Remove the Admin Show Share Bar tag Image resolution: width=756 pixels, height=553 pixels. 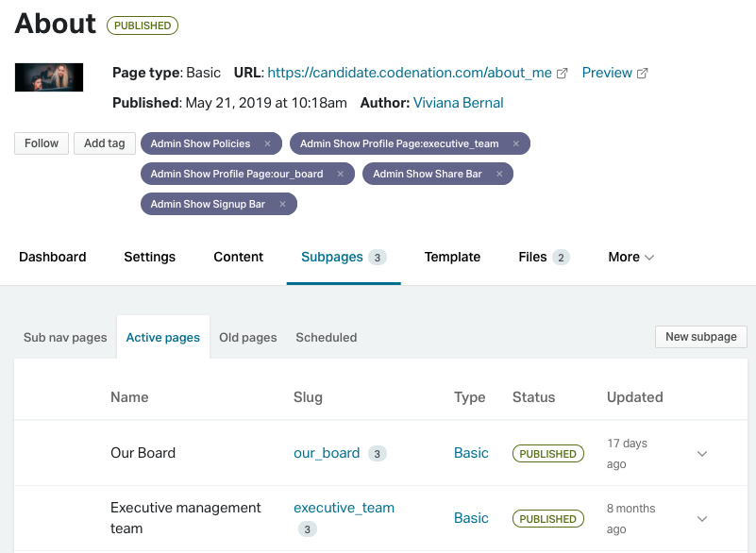click(x=499, y=174)
